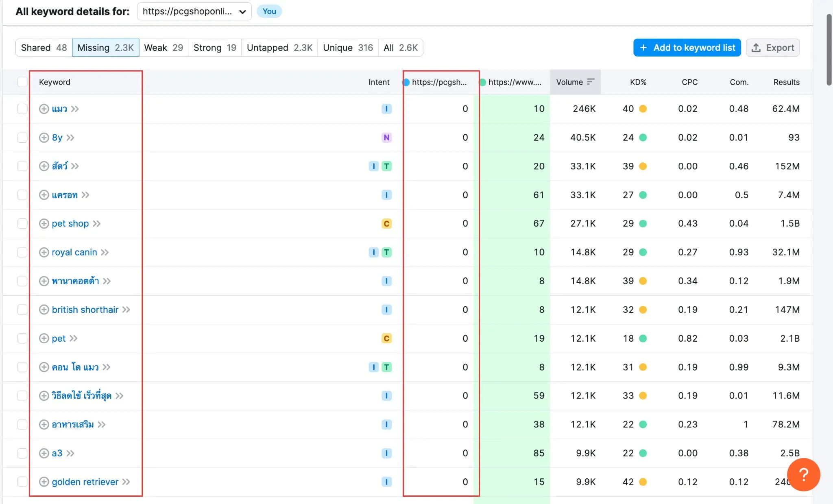This screenshot has width=833, height=504.
Task: Click the 'Com.' column header
Action: click(x=739, y=82)
